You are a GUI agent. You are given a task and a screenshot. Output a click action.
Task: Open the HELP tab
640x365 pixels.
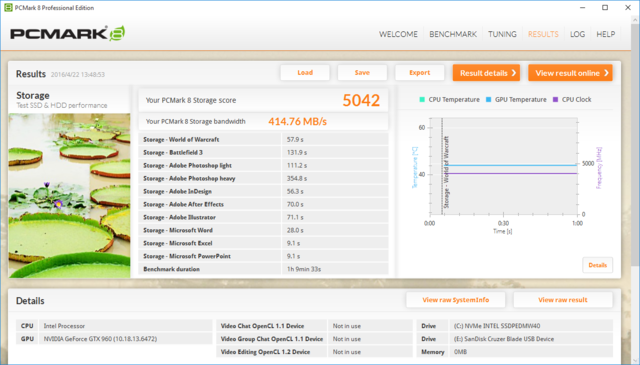click(605, 34)
